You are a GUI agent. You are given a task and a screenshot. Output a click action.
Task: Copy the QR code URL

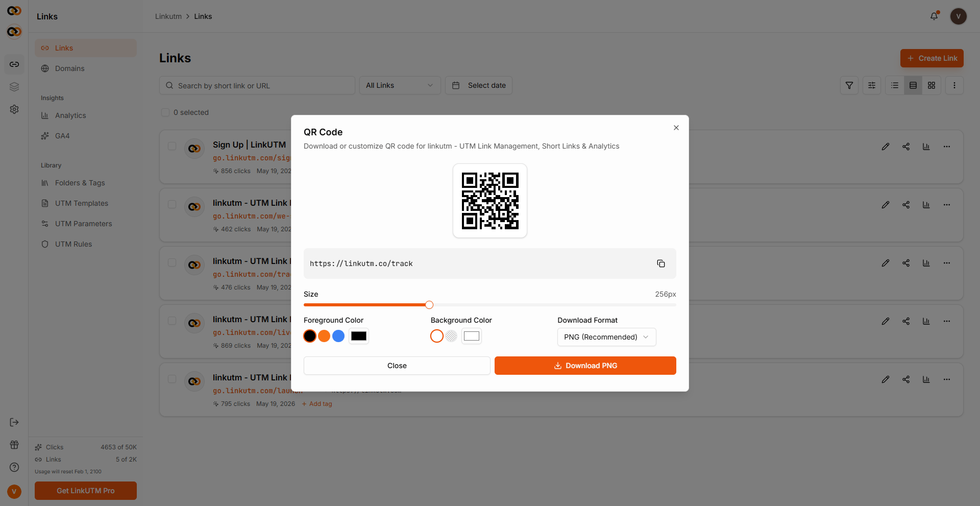[x=661, y=263]
